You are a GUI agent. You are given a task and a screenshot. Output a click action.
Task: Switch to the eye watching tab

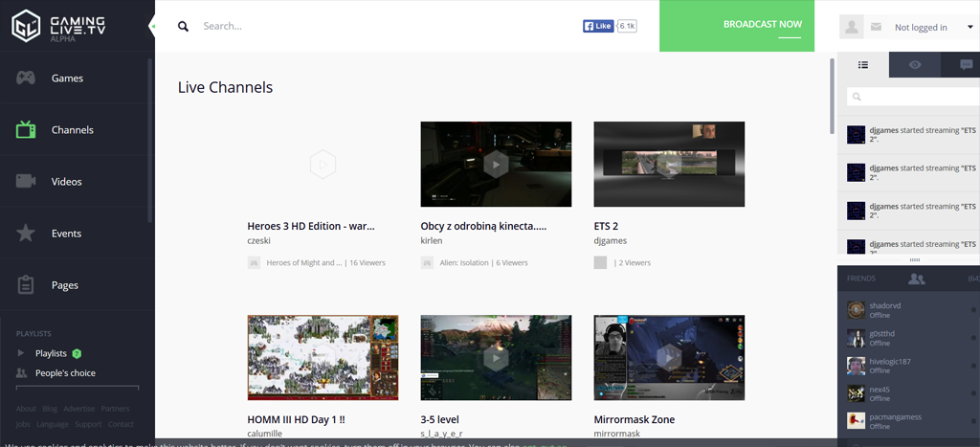click(x=915, y=64)
